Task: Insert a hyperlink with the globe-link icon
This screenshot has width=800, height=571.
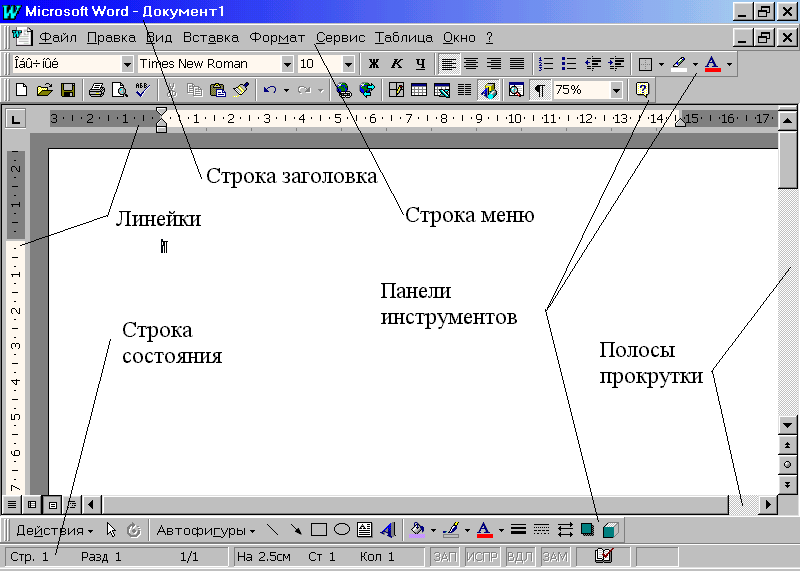Action: (x=344, y=90)
